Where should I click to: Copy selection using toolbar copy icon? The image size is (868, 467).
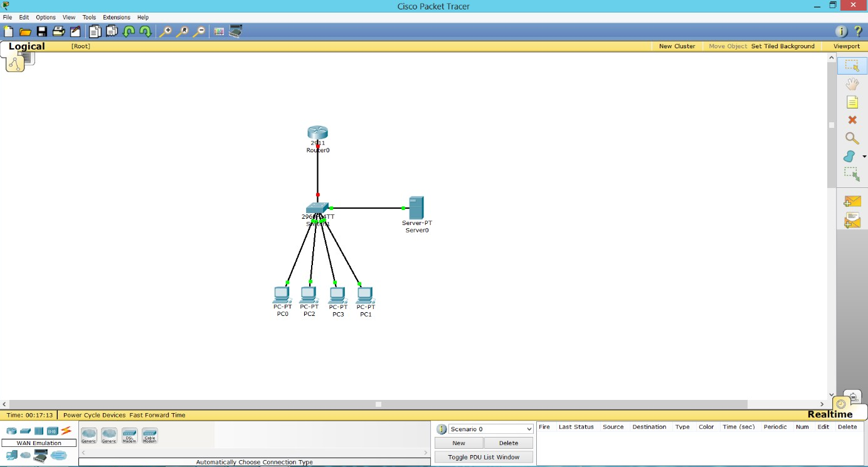click(95, 31)
